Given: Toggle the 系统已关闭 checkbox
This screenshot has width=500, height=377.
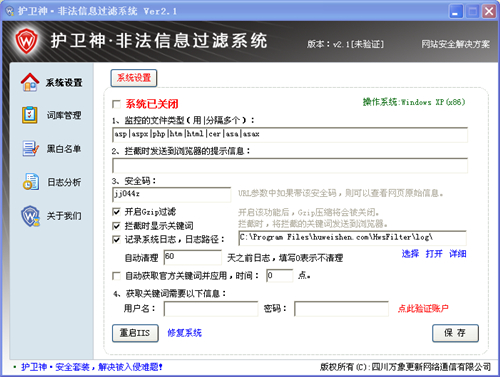Looking at the screenshot, I should click(116, 104).
